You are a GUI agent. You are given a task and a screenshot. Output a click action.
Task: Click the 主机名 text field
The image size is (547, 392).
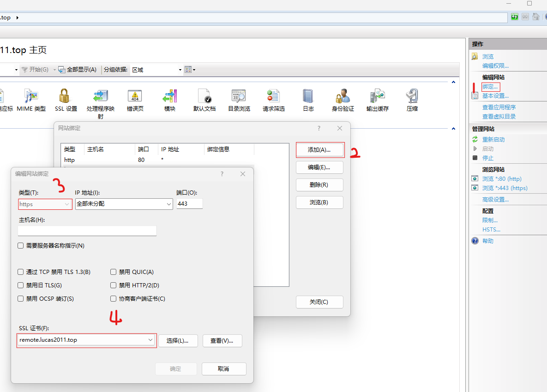coord(87,231)
